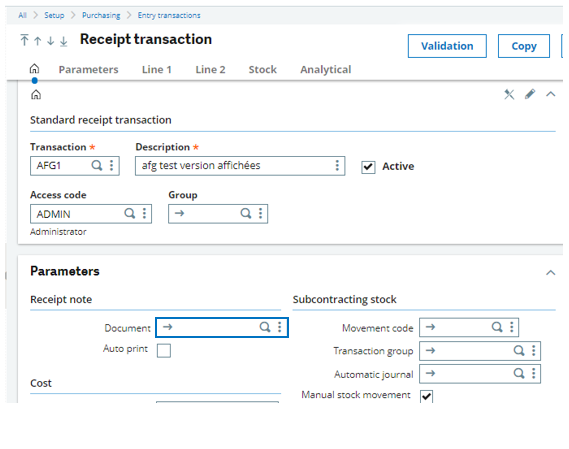Open the tools wrench icon

point(509,94)
